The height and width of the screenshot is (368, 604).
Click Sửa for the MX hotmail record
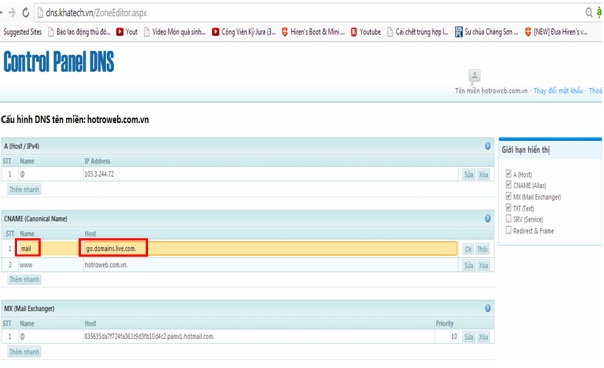point(468,337)
